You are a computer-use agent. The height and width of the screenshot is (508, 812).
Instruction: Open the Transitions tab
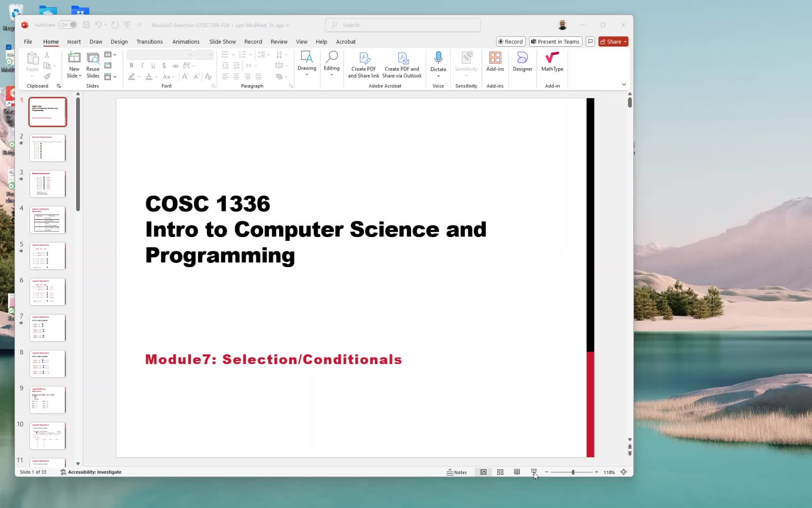pyautogui.click(x=149, y=42)
